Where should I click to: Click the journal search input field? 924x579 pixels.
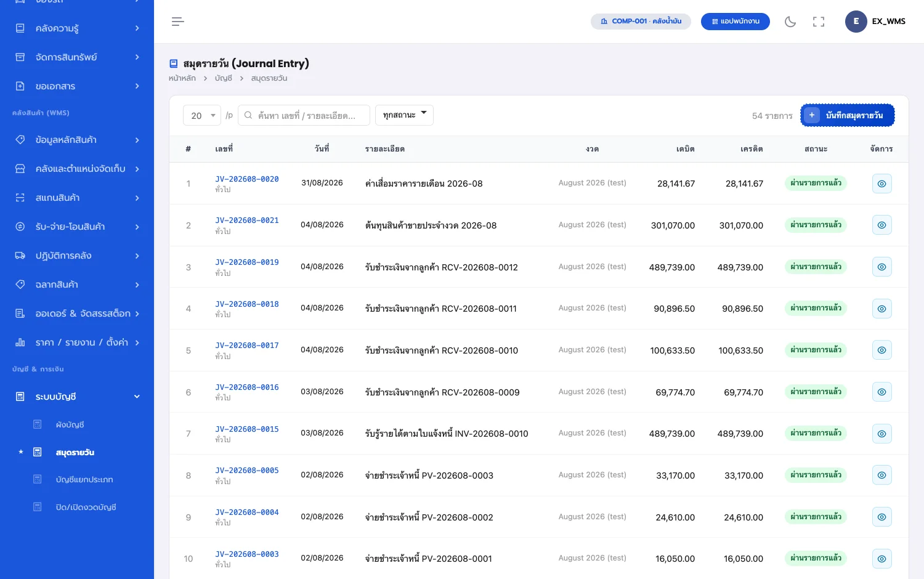point(304,115)
